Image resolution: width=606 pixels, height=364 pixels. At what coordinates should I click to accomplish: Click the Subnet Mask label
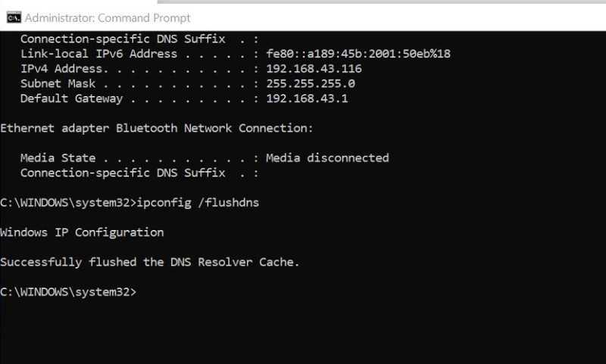coord(58,83)
